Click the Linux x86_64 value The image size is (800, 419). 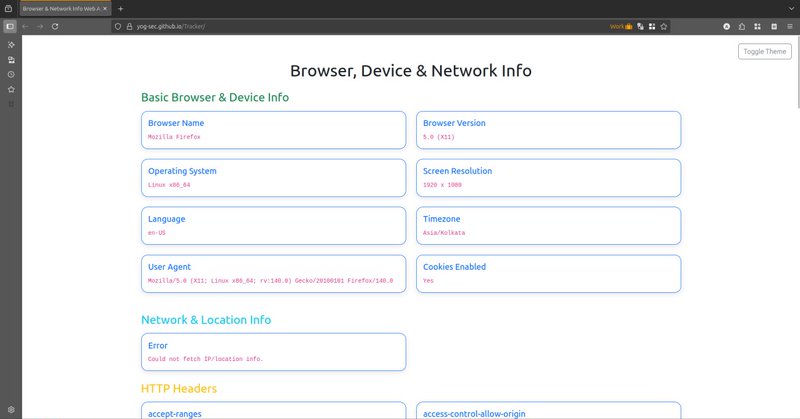point(169,185)
